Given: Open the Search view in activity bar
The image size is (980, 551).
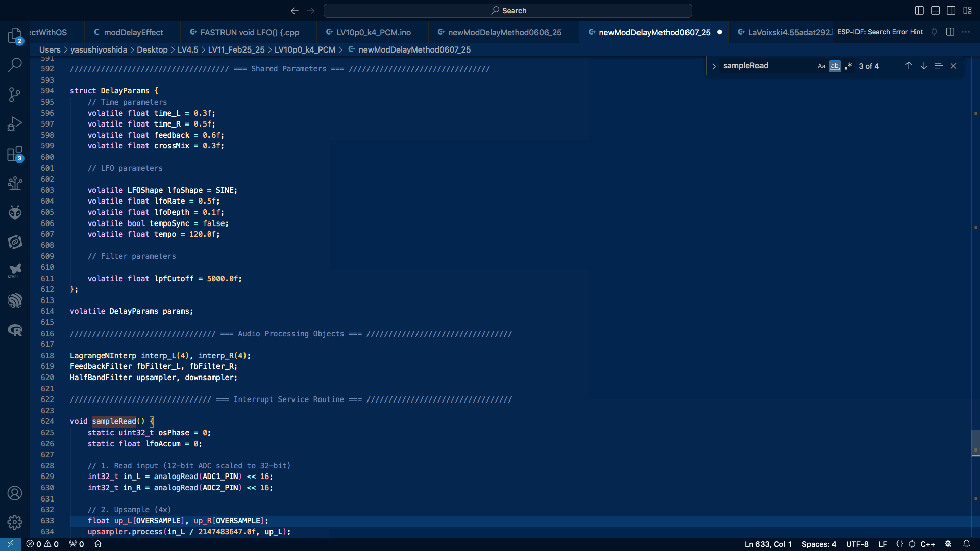Looking at the screenshot, I should point(15,65).
